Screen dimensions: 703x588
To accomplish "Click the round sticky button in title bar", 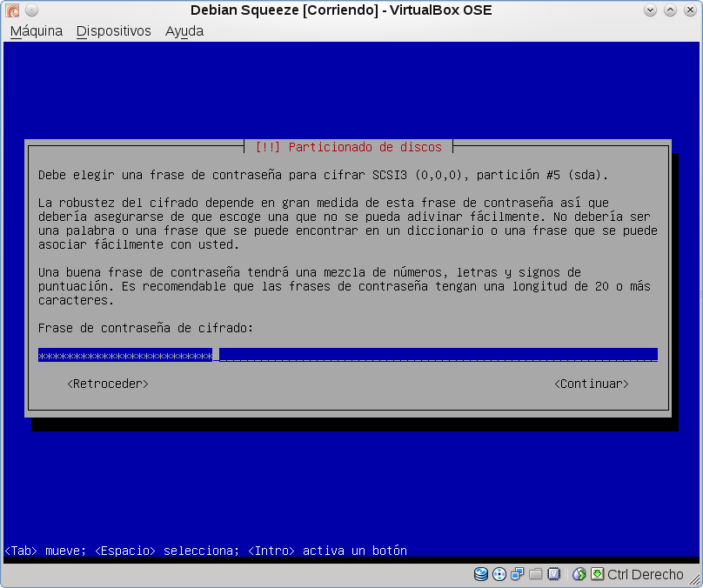I will [x=31, y=10].
